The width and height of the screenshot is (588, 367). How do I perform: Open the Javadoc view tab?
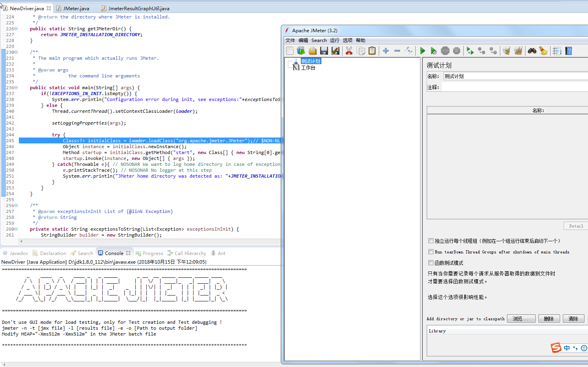(16, 253)
